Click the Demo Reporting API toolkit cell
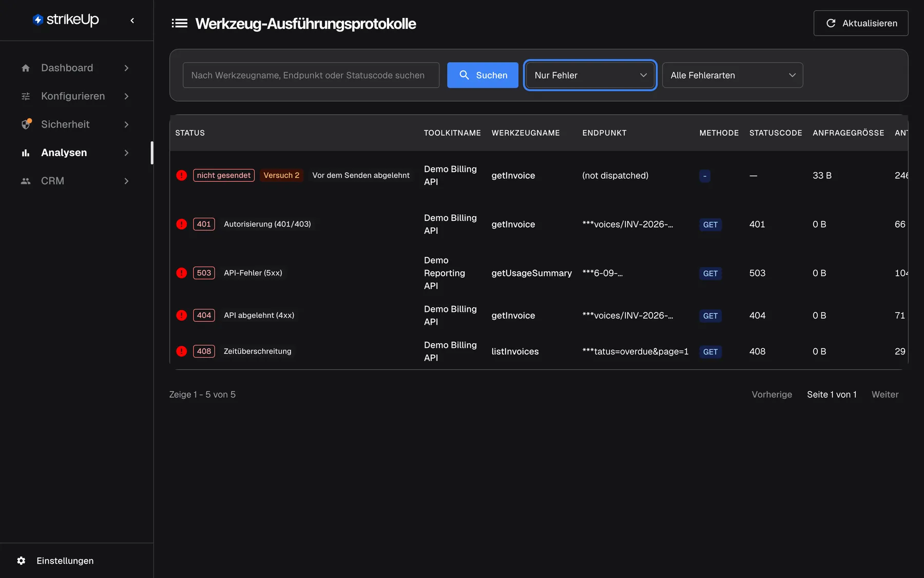 (x=445, y=273)
